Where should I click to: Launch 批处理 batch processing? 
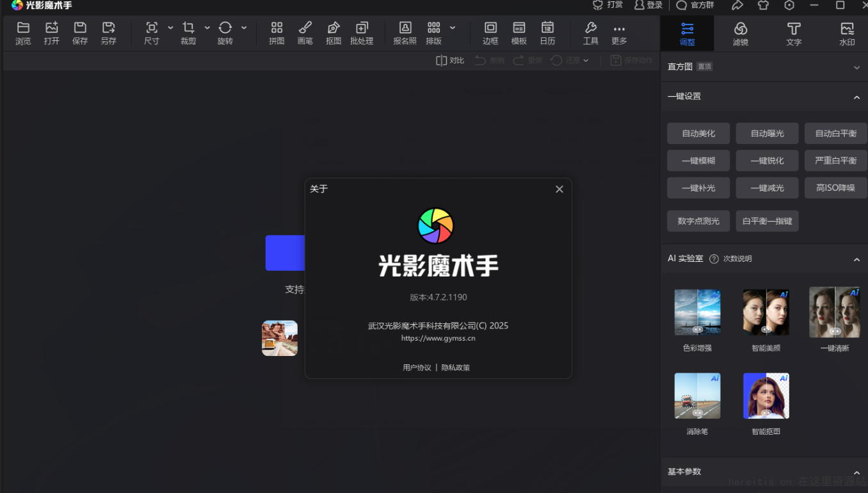tap(362, 33)
